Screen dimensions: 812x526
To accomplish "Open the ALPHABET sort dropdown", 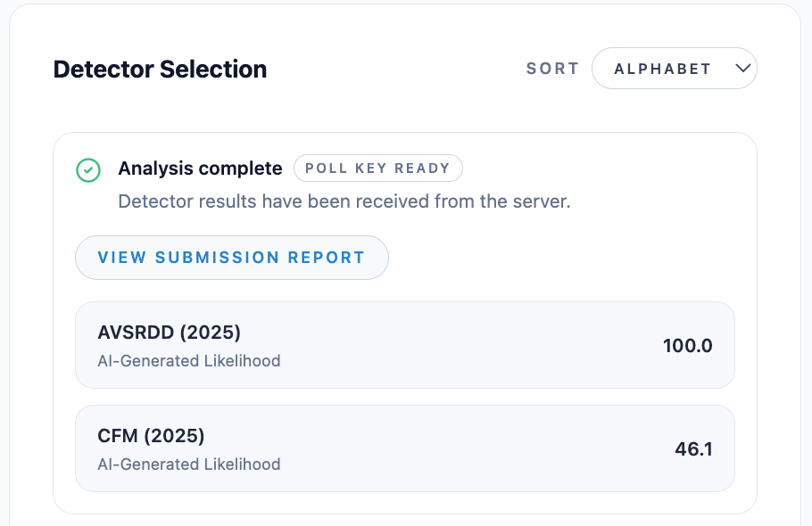I will 674,69.
